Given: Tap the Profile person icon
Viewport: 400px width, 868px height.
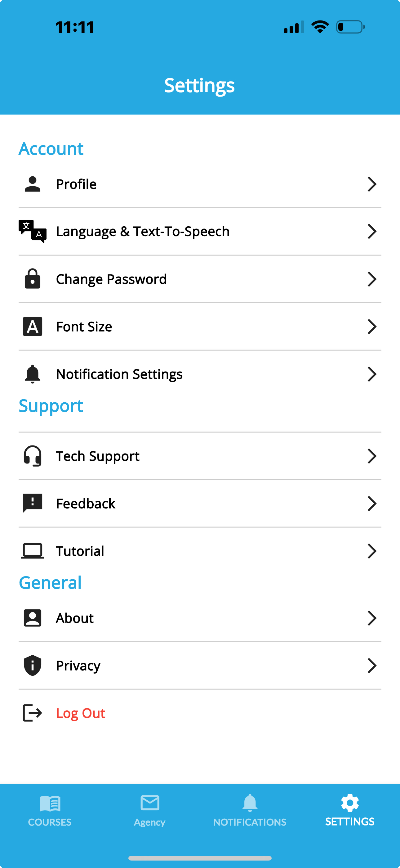Looking at the screenshot, I should click(x=32, y=184).
